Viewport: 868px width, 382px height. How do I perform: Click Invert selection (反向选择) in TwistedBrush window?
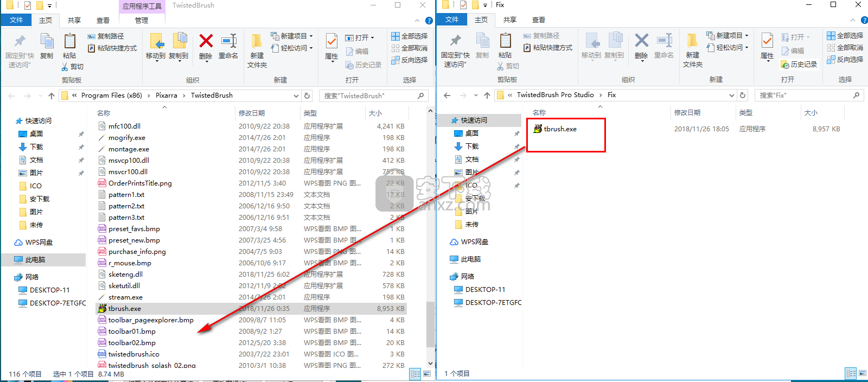tap(410, 60)
